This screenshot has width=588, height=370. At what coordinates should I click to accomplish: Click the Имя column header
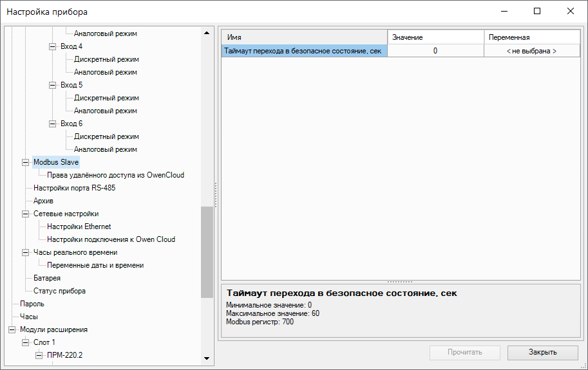coord(304,37)
